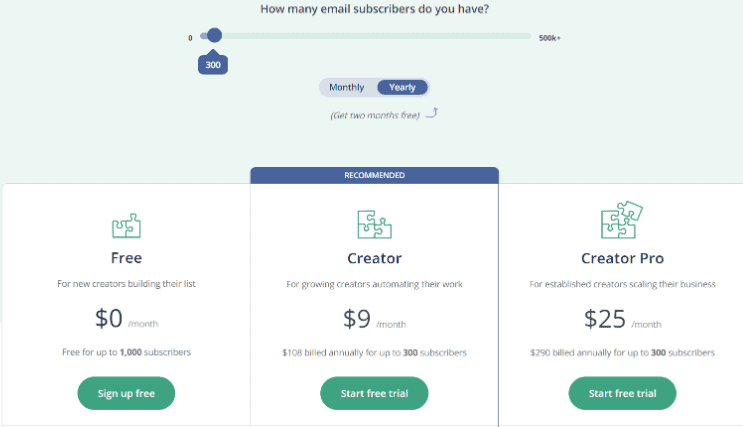Click the subscriber slider handle
743x427 pixels.
tap(214, 36)
